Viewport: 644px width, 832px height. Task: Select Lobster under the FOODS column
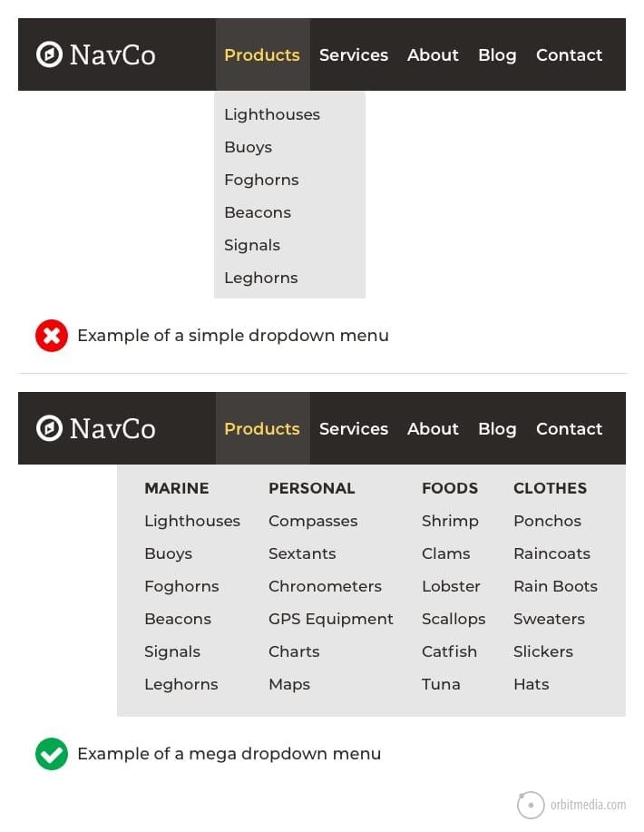click(x=451, y=586)
